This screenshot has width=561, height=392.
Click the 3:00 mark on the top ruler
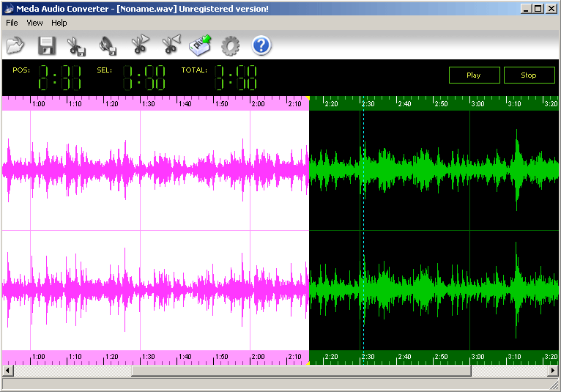pos(478,104)
